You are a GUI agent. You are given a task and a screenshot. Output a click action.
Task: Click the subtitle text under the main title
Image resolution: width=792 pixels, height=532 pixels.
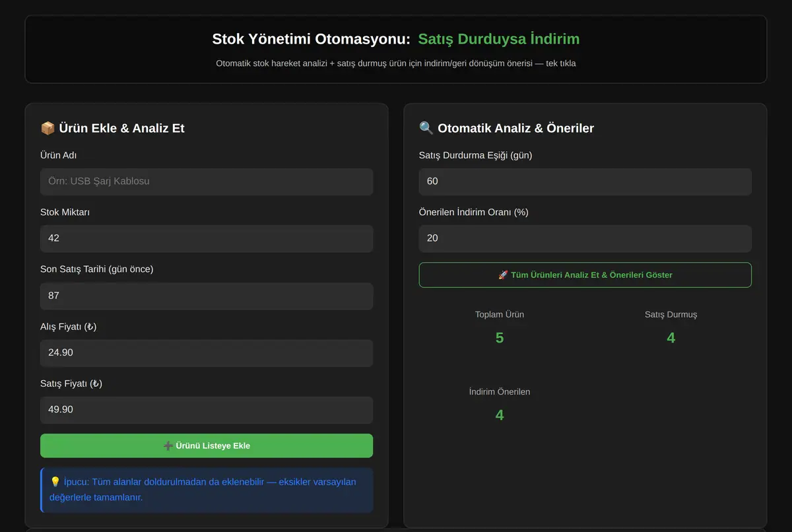[396, 63]
